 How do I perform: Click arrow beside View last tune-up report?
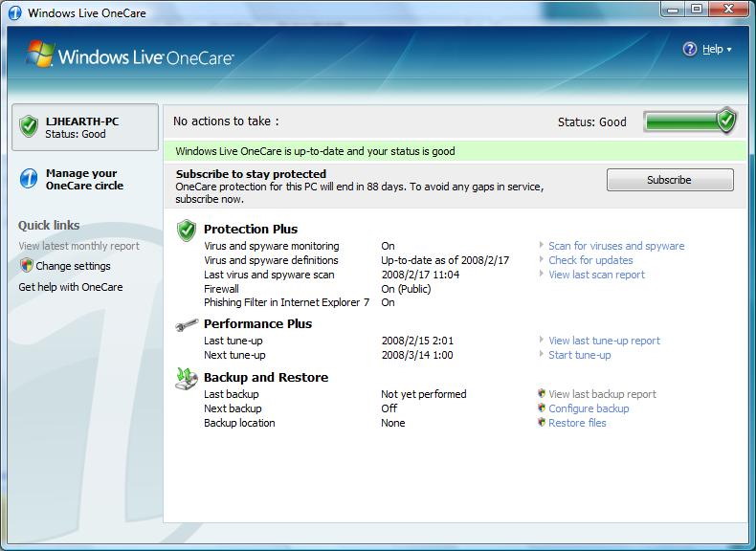click(542, 340)
